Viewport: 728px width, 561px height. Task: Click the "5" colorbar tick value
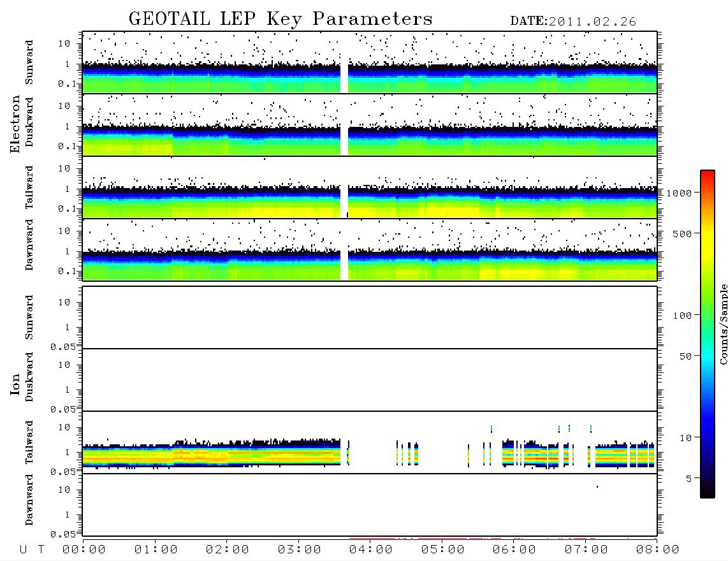pos(689,479)
